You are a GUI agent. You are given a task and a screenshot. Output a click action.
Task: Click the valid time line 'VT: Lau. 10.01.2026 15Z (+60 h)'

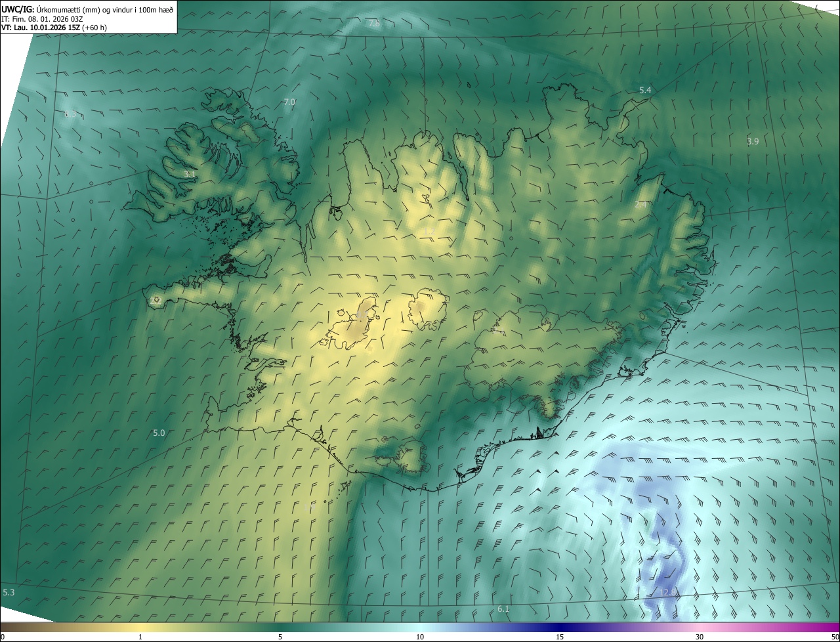pos(54,28)
